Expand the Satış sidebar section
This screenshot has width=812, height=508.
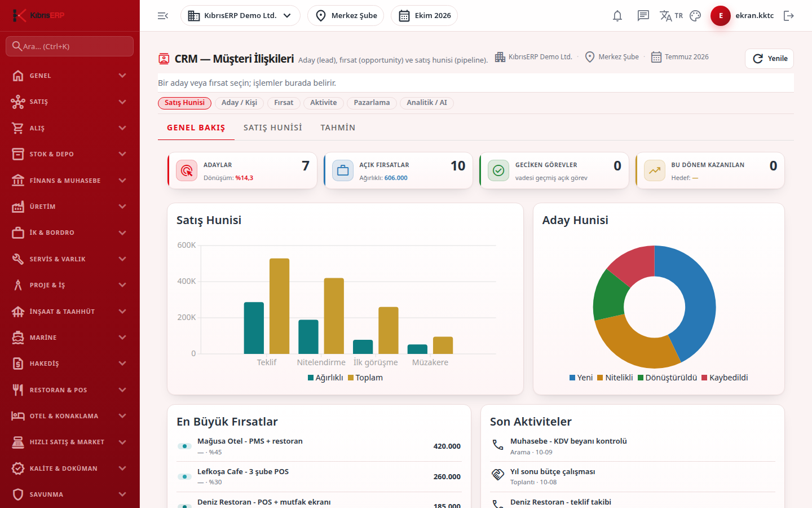point(70,102)
